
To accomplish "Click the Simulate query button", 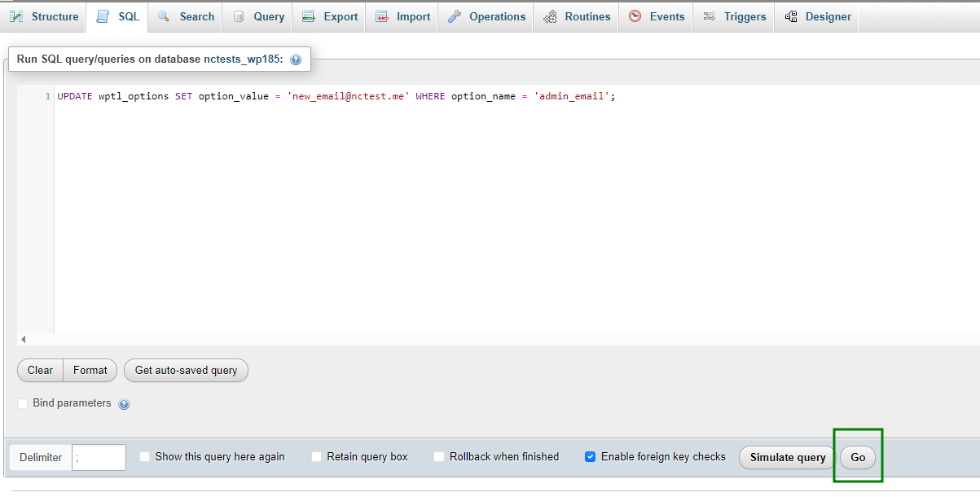I will click(787, 458).
